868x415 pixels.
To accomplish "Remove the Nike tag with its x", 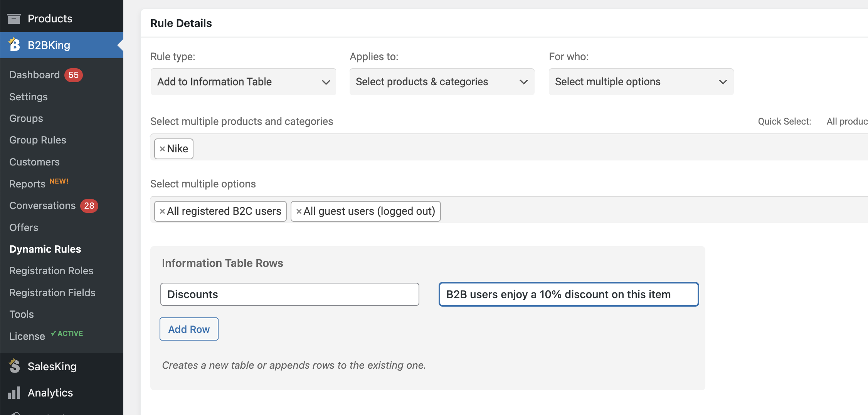I will [x=162, y=149].
